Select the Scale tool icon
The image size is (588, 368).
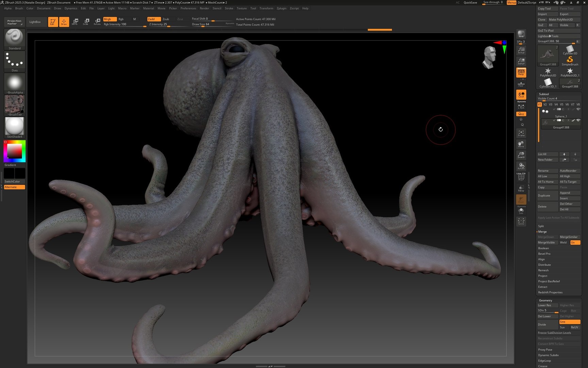(86, 22)
